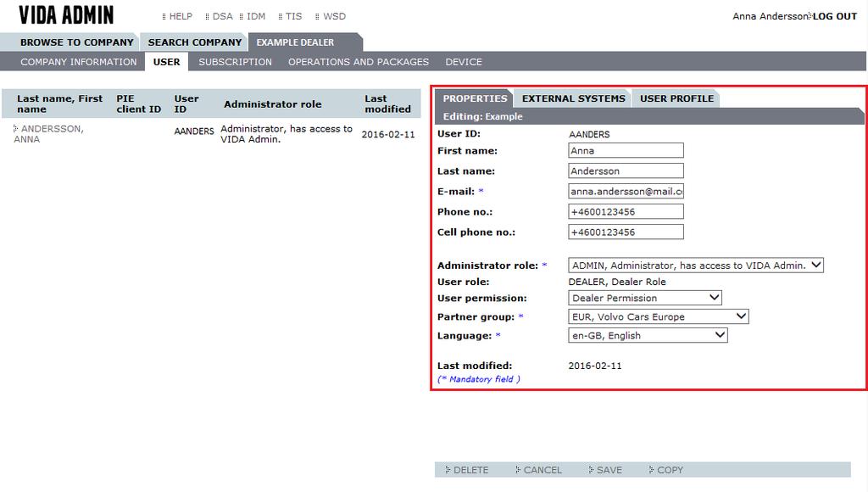The height and width of the screenshot is (492, 868).
Task: Open the DEVICE section
Action: coord(464,62)
